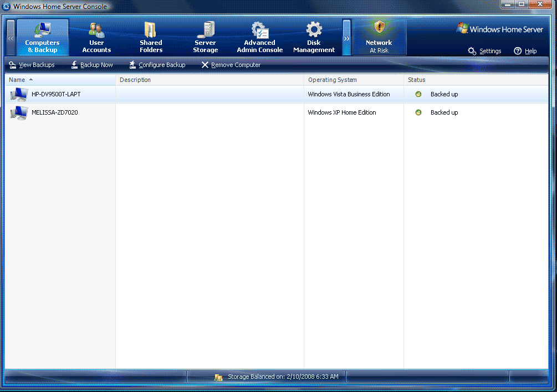
Task: Open the Computers & Backup tab
Action: point(43,37)
